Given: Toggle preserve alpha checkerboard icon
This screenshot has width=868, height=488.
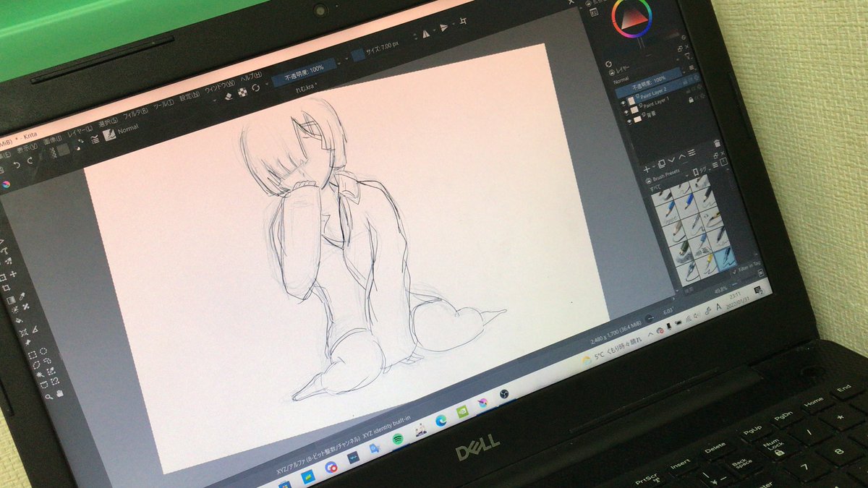Looking at the screenshot, I should coord(242,92).
